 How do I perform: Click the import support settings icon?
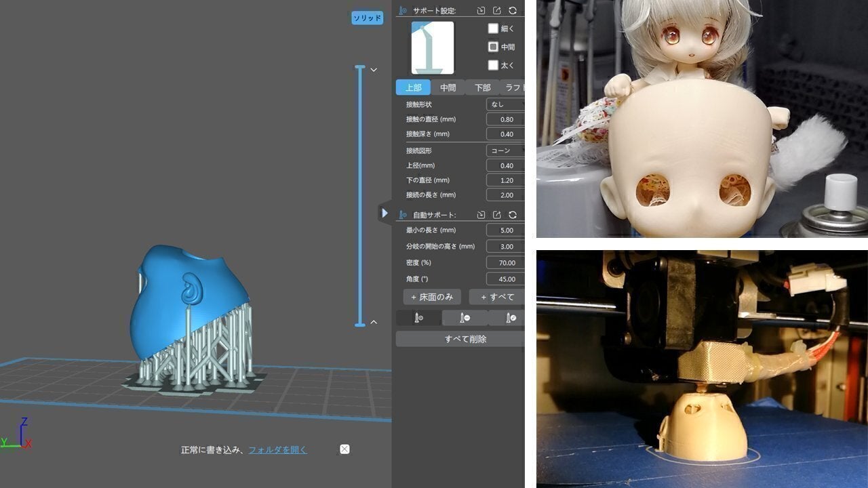[480, 11]
